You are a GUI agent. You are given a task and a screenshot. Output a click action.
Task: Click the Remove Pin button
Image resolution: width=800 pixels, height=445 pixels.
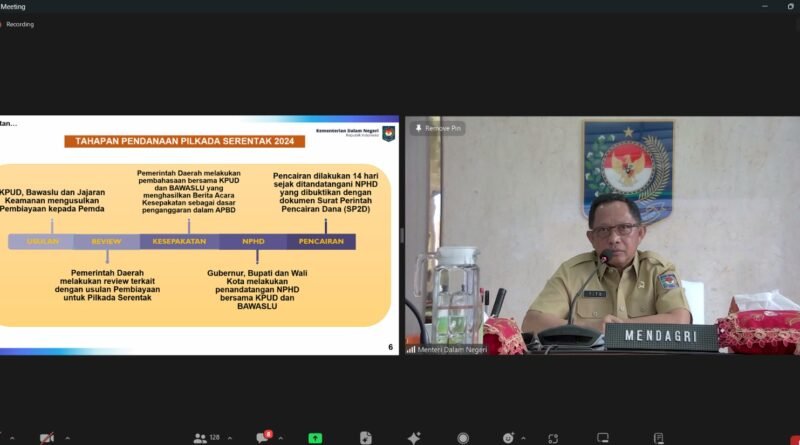point(438,128)
